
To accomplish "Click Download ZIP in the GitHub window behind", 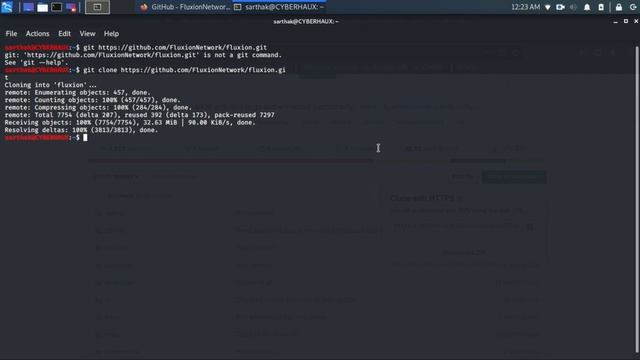I will tap(464, 253).
